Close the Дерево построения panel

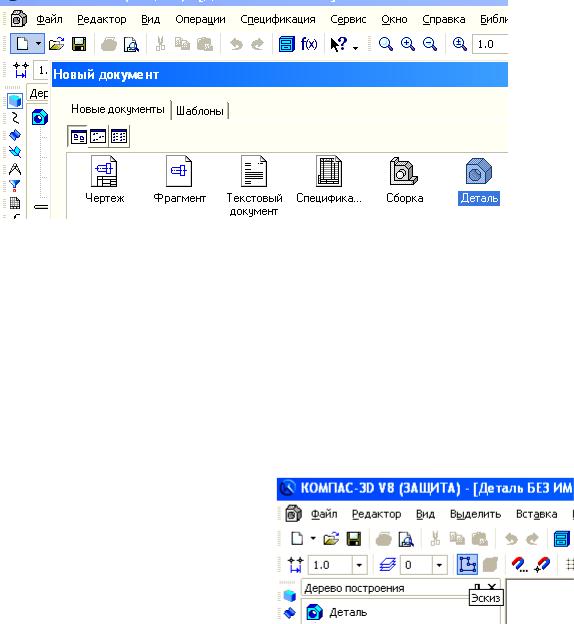tap(492, 586)
